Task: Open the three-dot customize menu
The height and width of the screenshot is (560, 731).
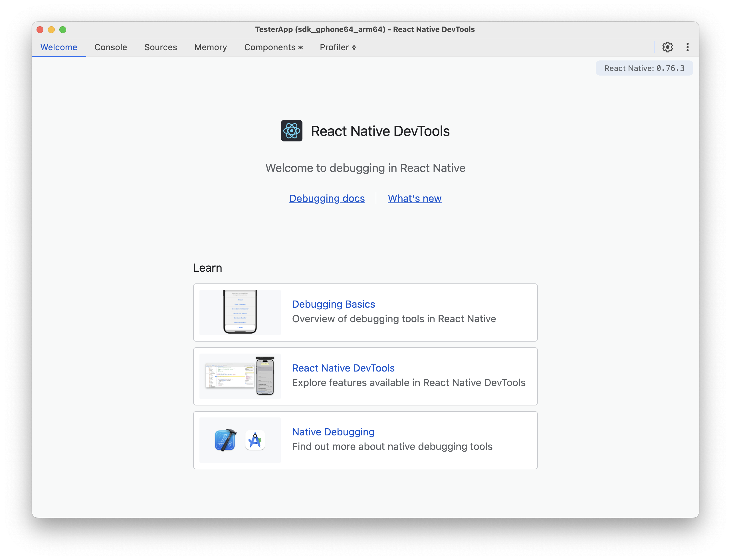Action: tap(688, 47)
